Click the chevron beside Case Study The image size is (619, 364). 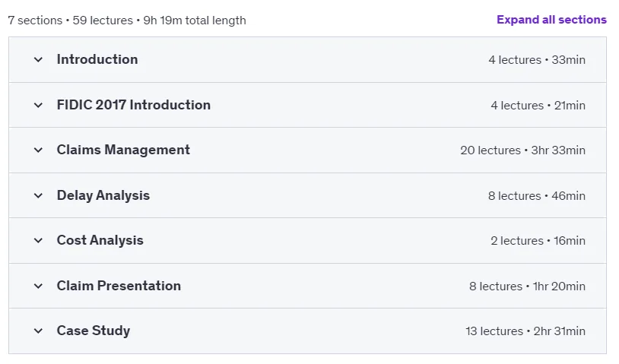click(x=38, y=331)
